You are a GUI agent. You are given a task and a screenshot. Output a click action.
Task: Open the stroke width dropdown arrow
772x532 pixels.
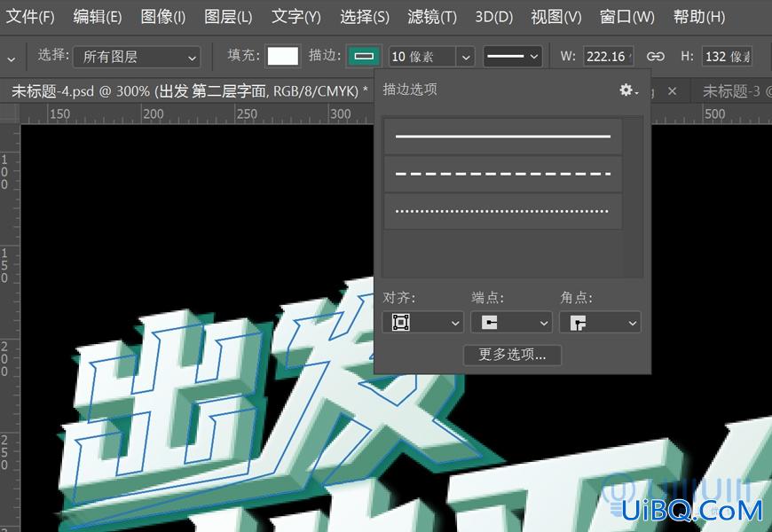coord(465,57)
